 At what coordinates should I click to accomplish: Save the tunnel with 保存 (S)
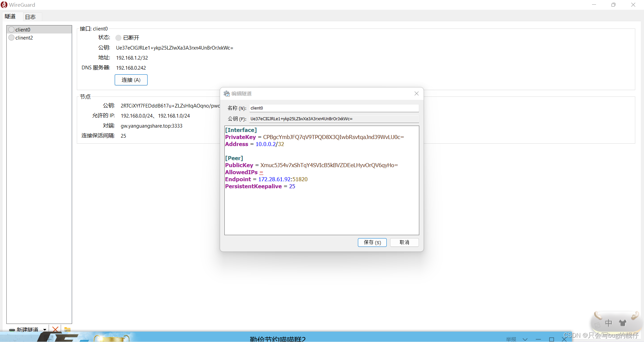[372, 243]
